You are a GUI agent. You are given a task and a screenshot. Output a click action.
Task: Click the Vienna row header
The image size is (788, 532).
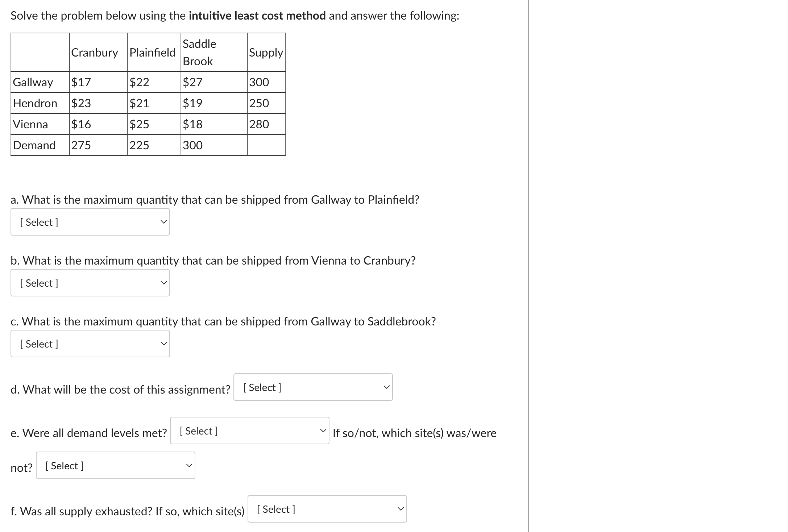click(30, 124)
